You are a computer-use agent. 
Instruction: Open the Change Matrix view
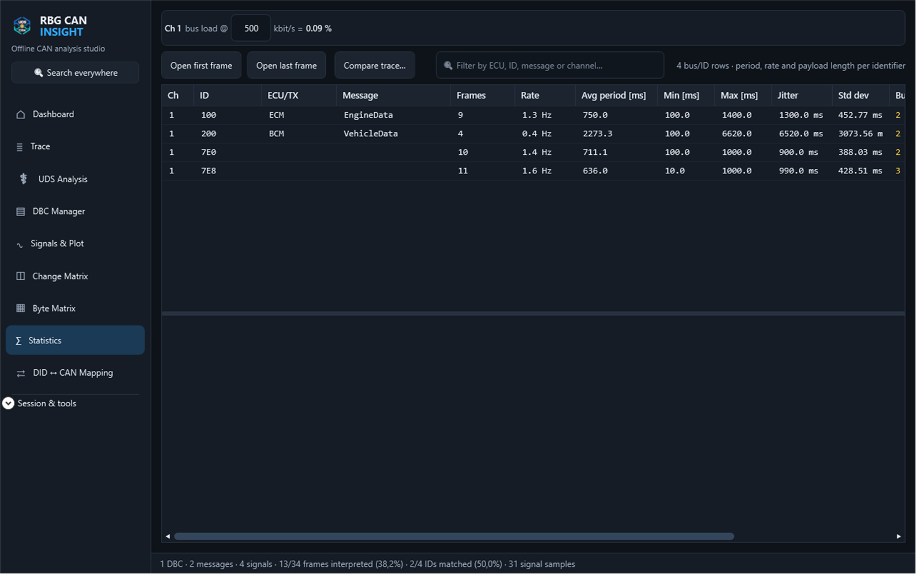click(75, 276)
